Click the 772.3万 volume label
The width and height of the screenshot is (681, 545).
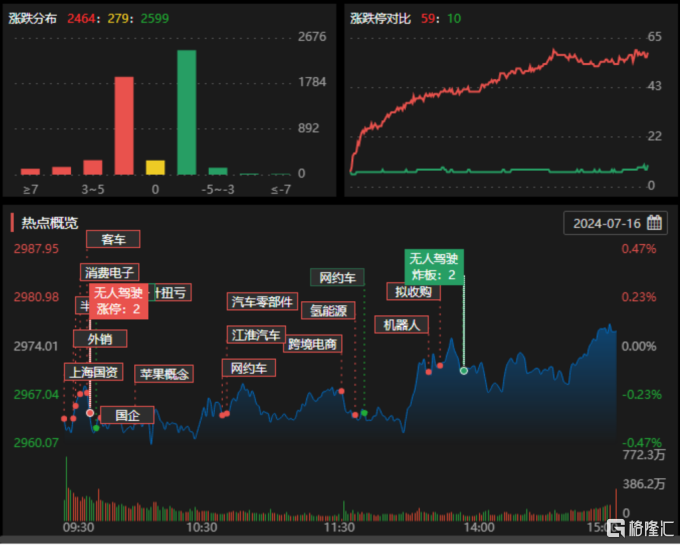click(x=644, y=455)
